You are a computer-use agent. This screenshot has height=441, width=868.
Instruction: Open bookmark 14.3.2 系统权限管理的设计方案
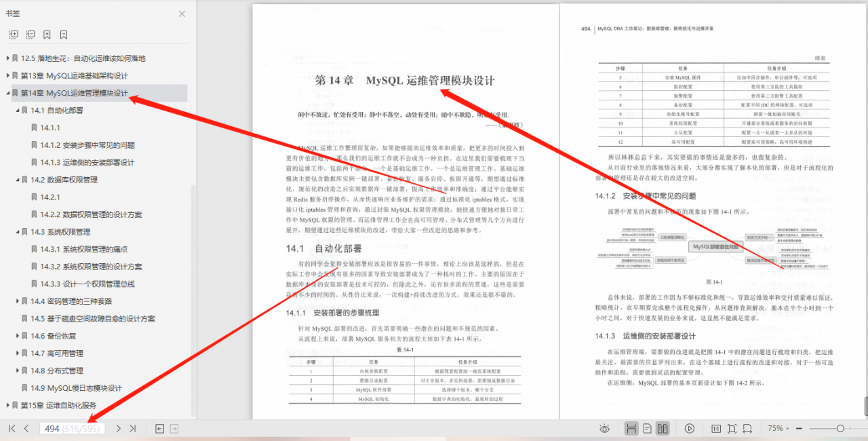point(91,267)
